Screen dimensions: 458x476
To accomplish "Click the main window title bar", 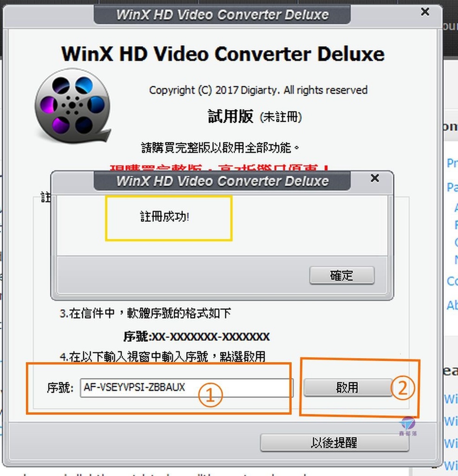I will (x=222, y=14).
